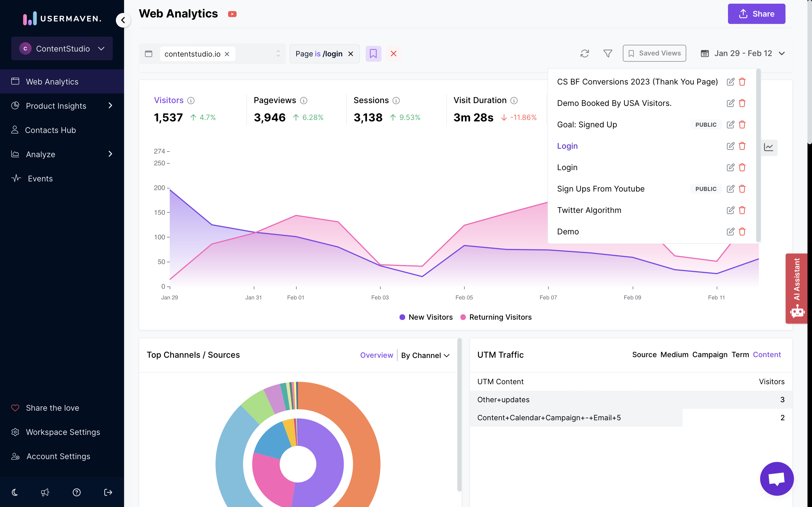Open the YouTube tutorial beside Web Analytics title
Image resolution: width=812 pixels, height=507 pixels.
tap(232, 14)
